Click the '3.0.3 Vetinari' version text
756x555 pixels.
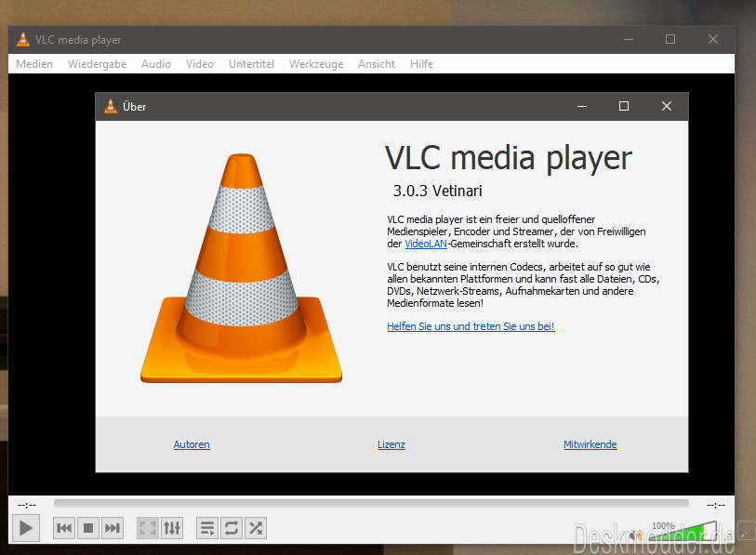(x=437, y=191)
